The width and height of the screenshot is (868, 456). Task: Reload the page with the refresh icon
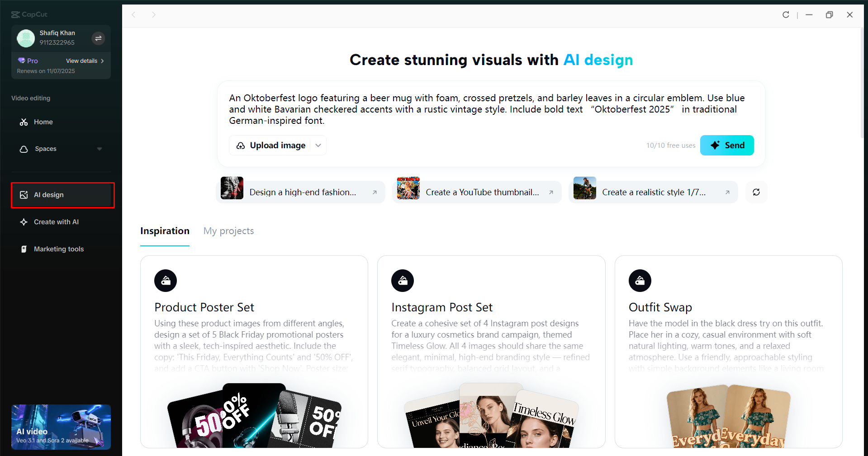click(x=786, y=14)
